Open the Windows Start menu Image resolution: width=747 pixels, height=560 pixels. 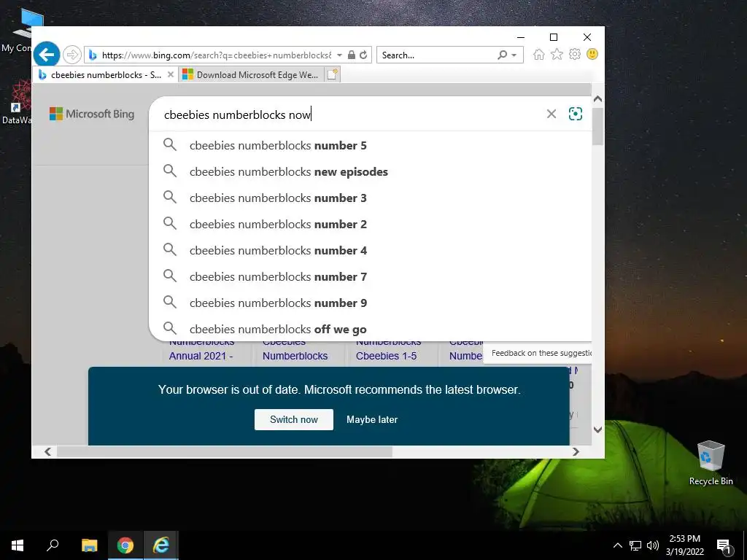[18, 545]
